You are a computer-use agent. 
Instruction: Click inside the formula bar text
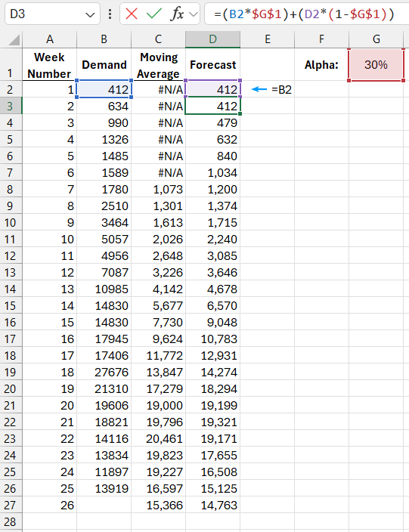(x=304, y=14)
